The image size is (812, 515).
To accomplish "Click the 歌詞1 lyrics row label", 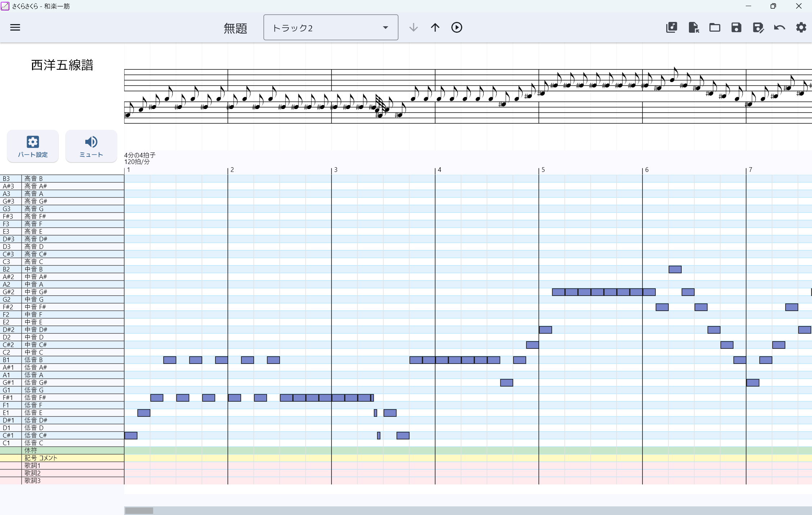I will point(32,465).
